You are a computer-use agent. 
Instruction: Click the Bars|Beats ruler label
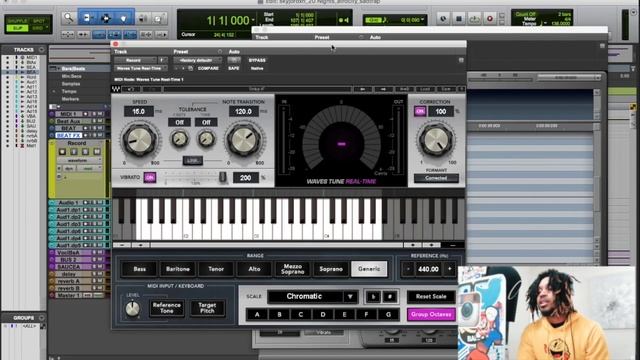73,69
